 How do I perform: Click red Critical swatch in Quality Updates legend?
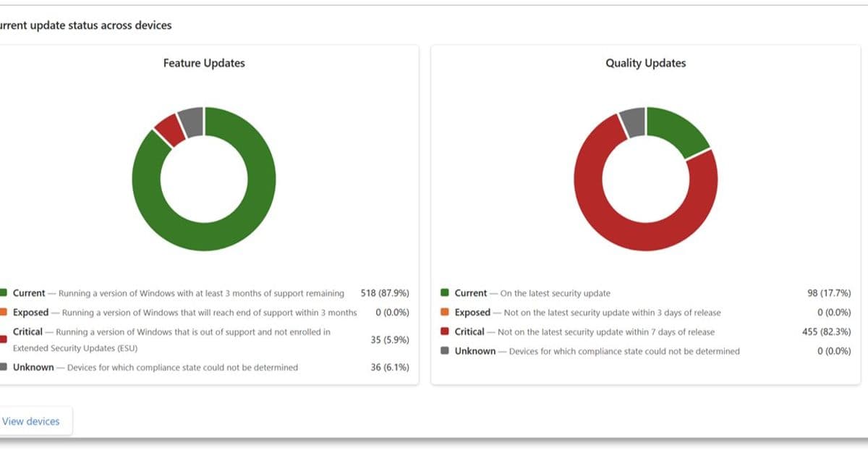point(445,332)
